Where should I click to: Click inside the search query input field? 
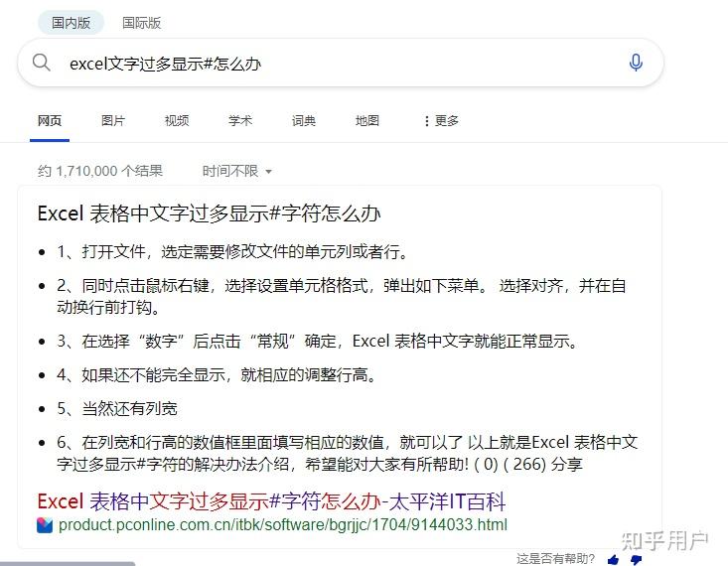344,63
